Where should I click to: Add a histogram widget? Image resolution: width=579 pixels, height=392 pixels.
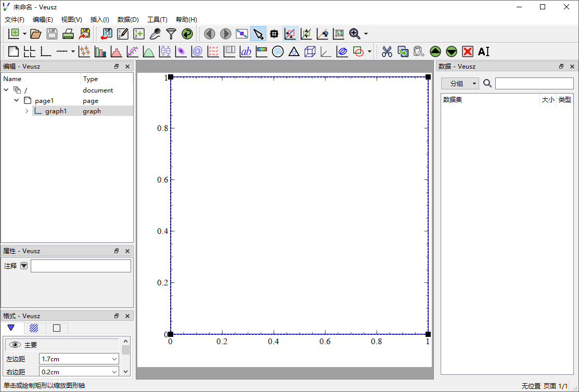pyautogui.click(x=117, y=51)
